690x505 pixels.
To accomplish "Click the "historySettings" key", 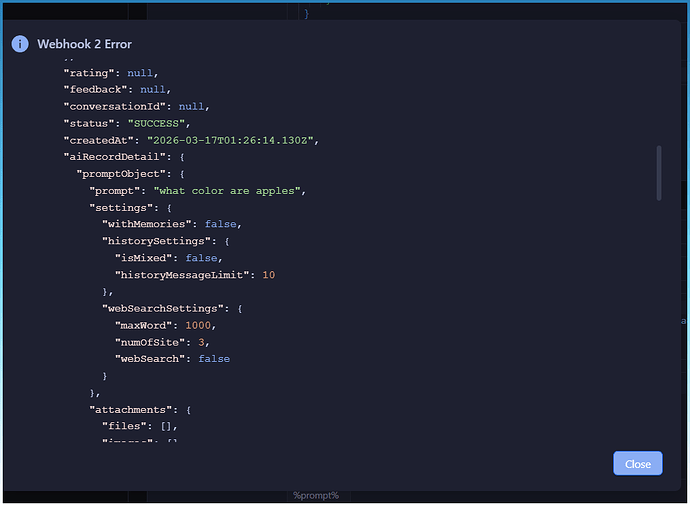I will coord(157,241).
